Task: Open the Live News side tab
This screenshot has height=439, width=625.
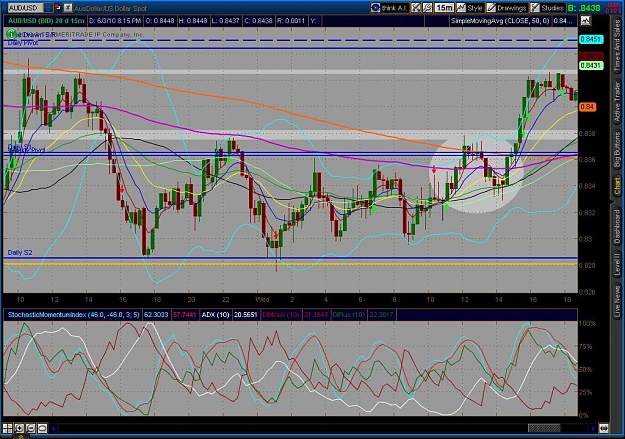Action: pos(617,299)
